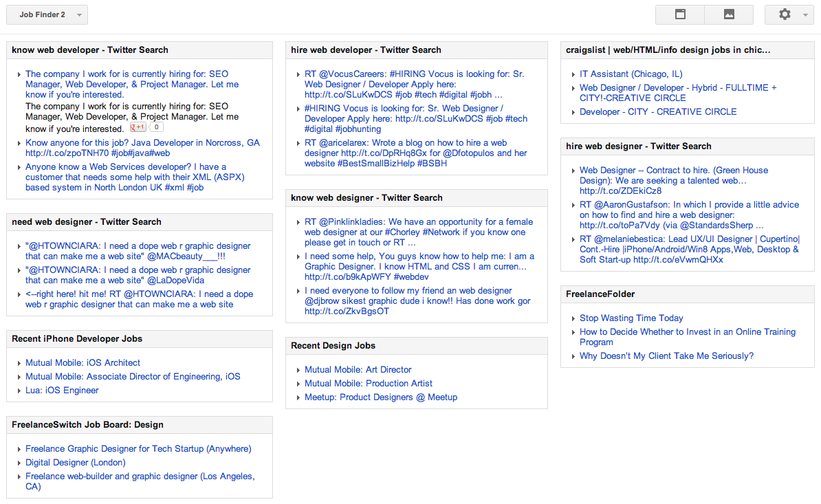Select 'hire web designer - Twitter Search' widget title
This screenshot has width=821, height=504.
click(638, 146)
